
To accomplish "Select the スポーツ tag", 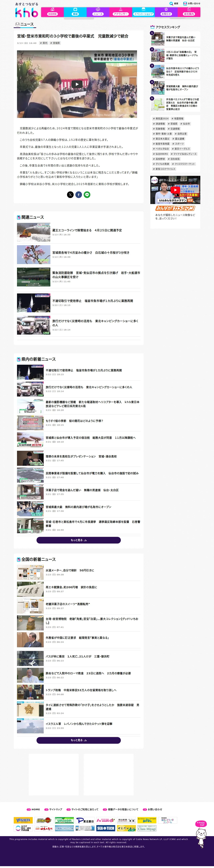I will tap(178, 144).
